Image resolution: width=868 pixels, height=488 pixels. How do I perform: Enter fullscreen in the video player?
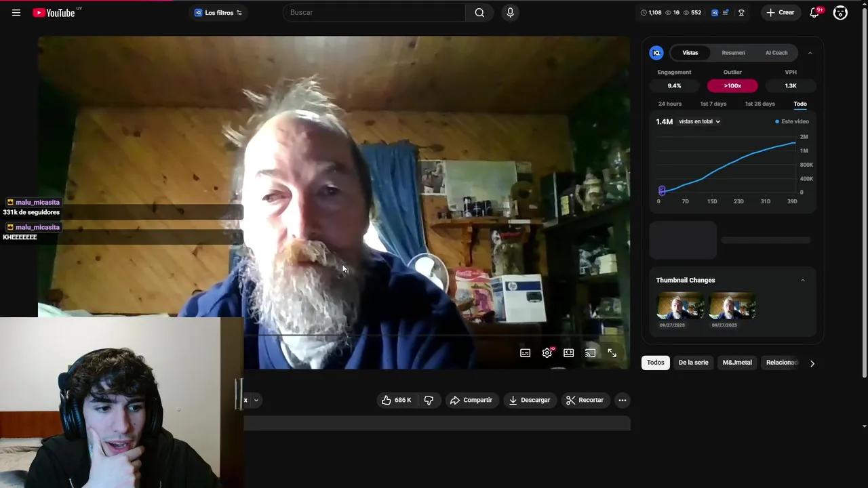[612, 353]
